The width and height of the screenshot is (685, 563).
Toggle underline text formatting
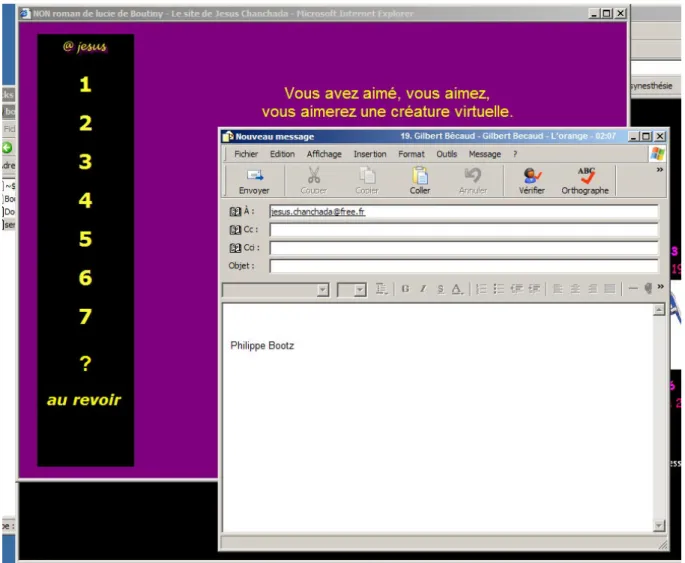(440, 289)
